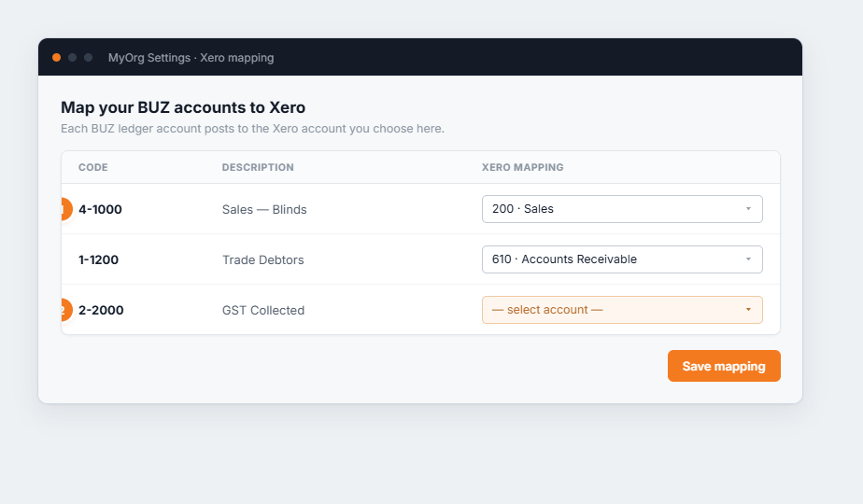The width and height of the screenshot is (863, 504).
Task: Click the Save mapping button
Action: [x=724, y=366]
